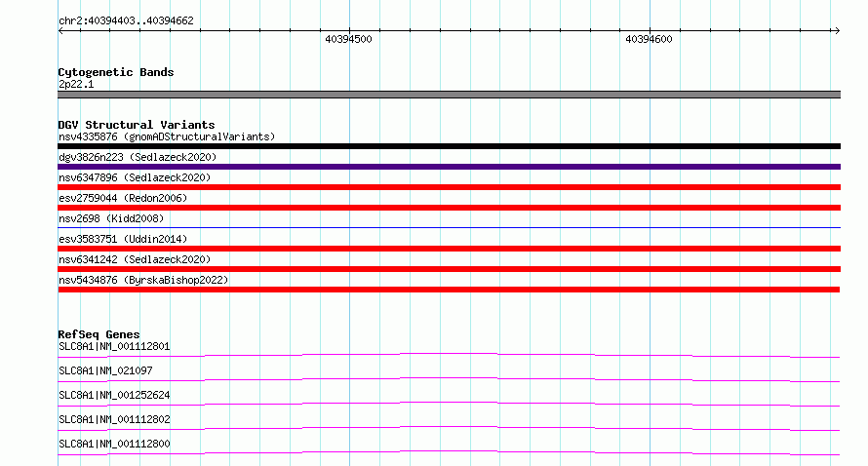The height and width of the screenshot is (466, 868).
Task: Click the nsv5434876 ByrskaBishop2022 label
Action: coord(143,280)
